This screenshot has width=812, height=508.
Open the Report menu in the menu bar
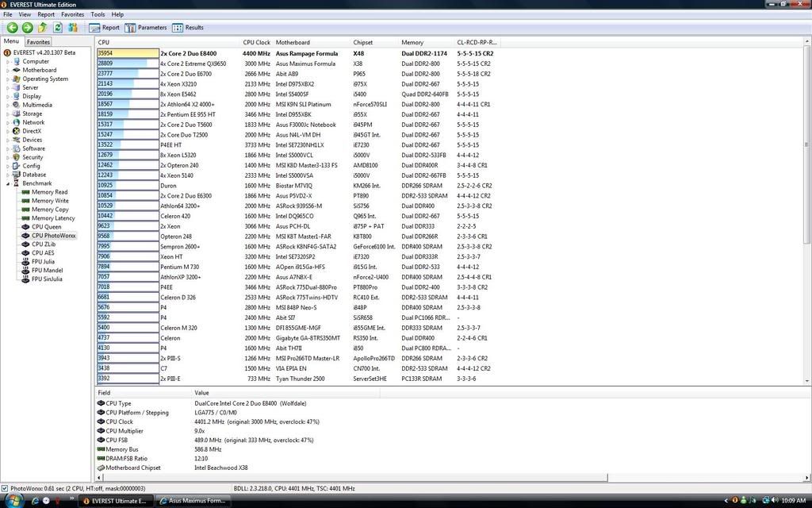pyautogui.click(x=46, y=14)
